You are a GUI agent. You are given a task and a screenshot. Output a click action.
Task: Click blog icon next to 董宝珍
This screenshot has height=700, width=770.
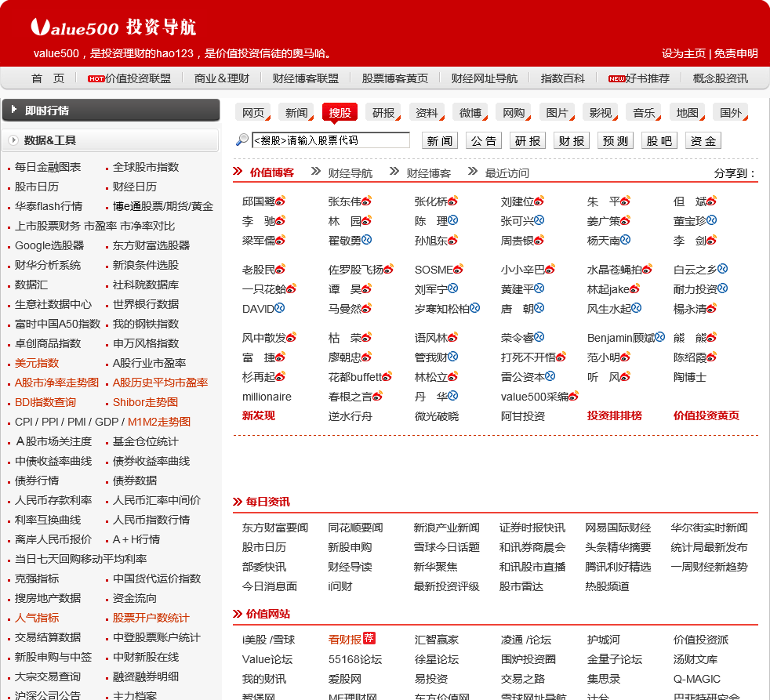click(711, 220)
